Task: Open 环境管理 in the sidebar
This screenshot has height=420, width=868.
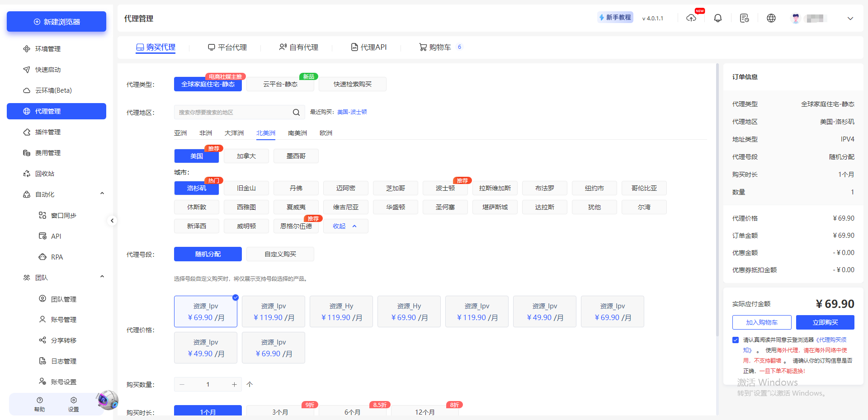Action: (48, 49)
